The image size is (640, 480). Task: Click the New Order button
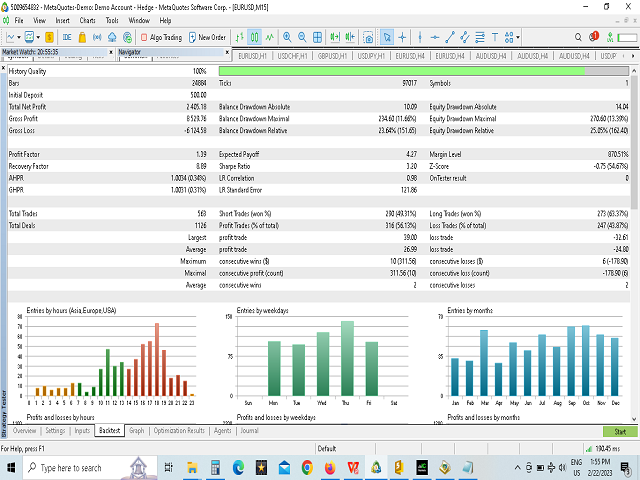207,38
